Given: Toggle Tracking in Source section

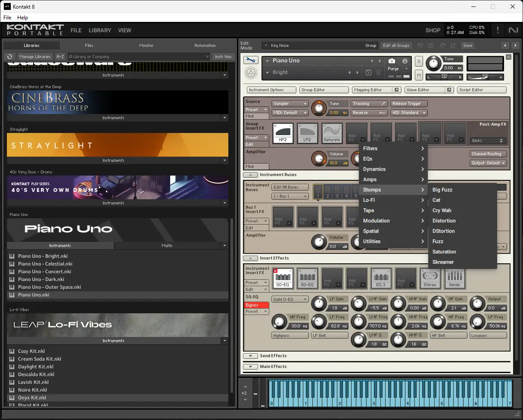Looking at the screenshot, I should point(369,104).
